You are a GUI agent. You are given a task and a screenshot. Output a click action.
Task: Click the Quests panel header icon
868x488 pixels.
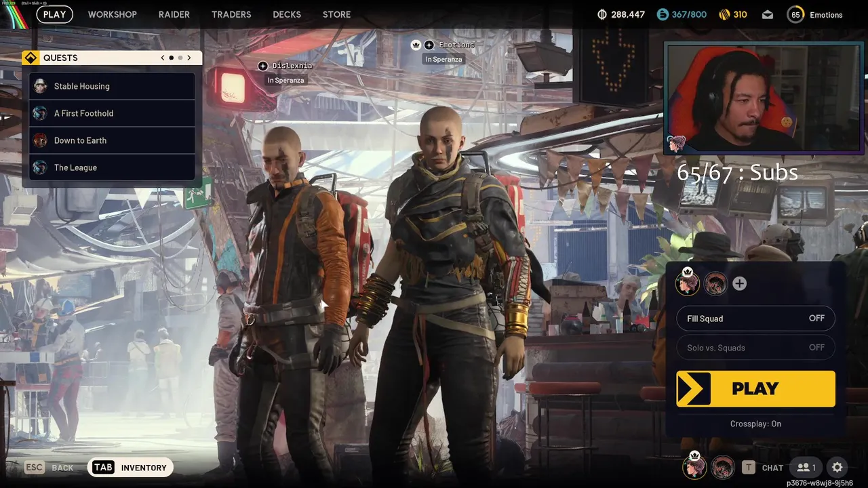[x=30, y=58]
